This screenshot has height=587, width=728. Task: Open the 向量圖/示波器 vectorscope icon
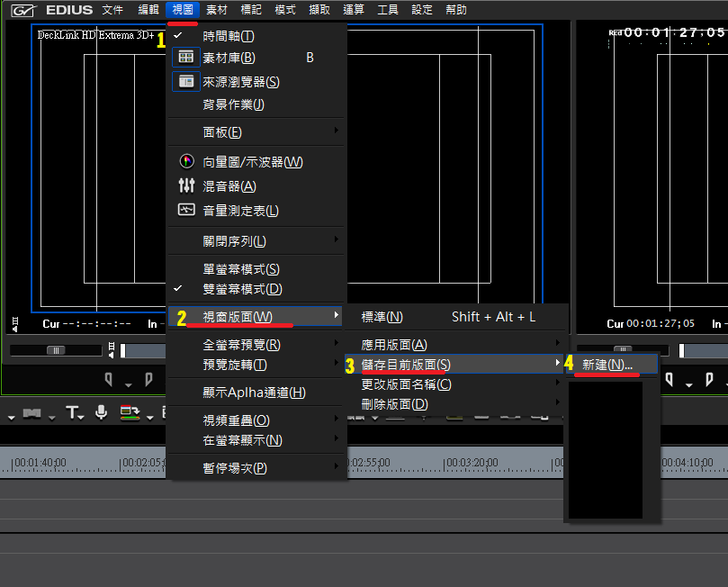(x=186, y=162)
